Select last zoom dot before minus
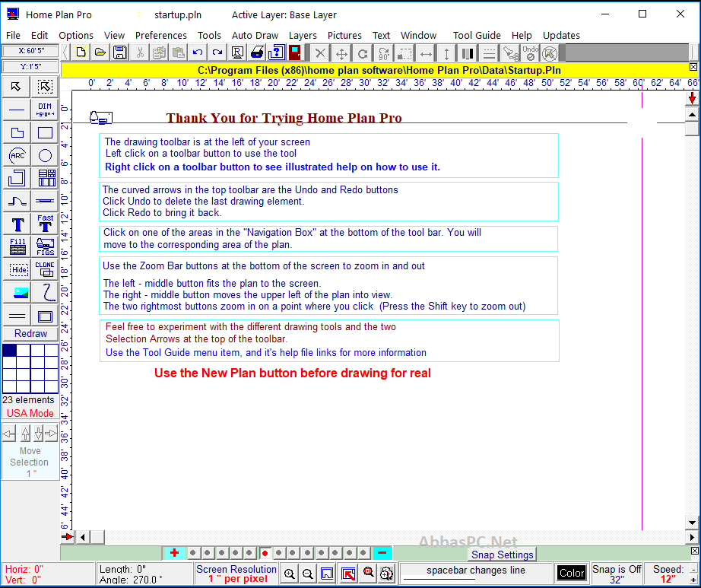The height and width of the screenshot is (588, 701). click(364, 553)
